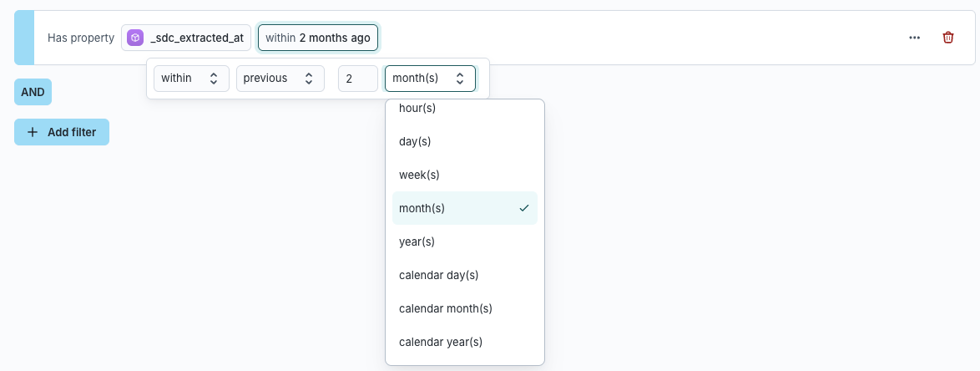Click the plus icon in Add filter
The image size is (980, 371).
coord(33,132)
